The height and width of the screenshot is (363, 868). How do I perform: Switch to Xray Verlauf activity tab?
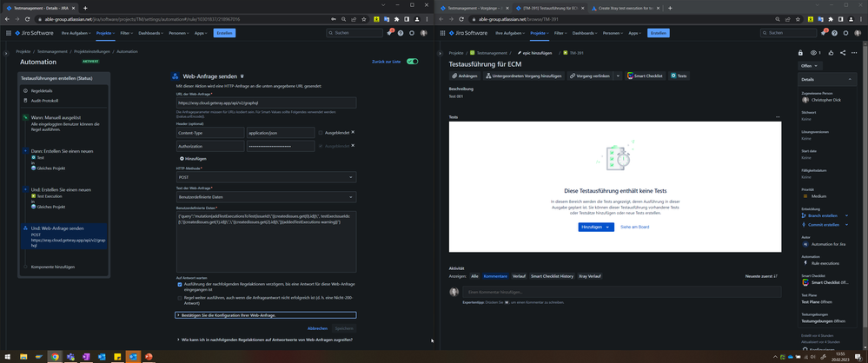click(590, 275)
